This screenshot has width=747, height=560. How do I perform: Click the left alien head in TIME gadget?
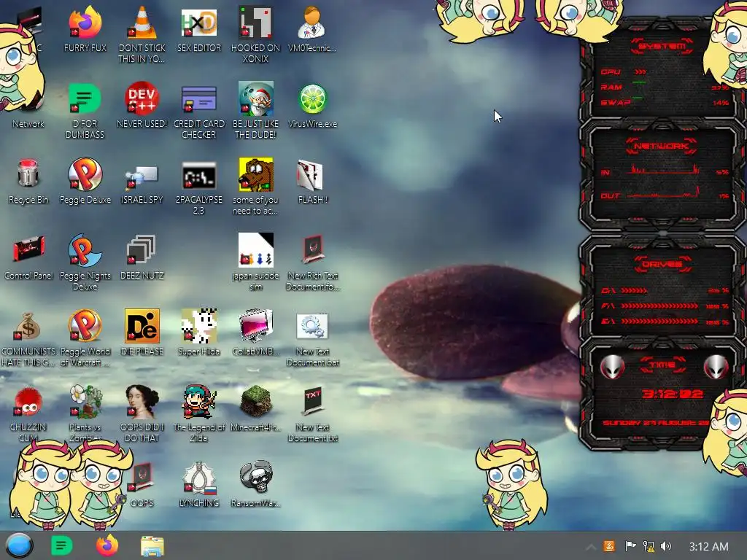(x=613, y=367)
